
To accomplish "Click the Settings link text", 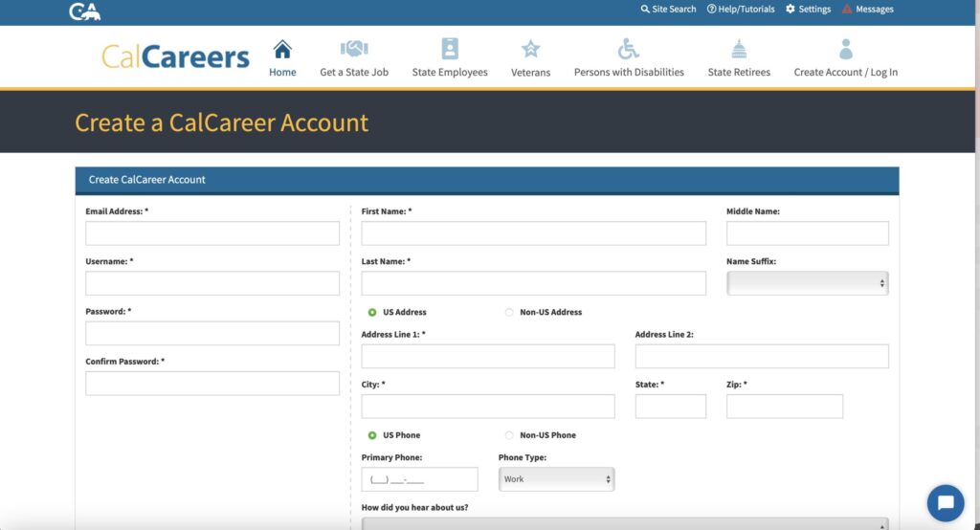I will [x=814, y=9].
